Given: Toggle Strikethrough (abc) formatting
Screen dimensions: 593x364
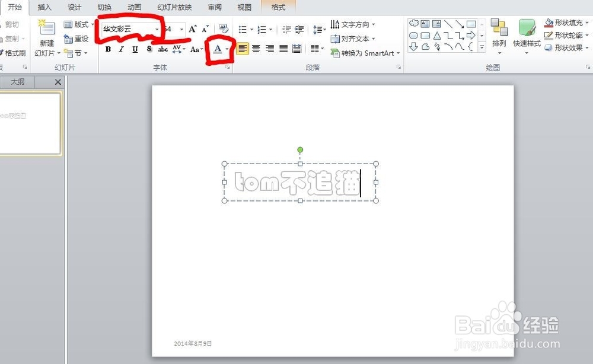Looking at the screenshot, I should tap(163, 49).
